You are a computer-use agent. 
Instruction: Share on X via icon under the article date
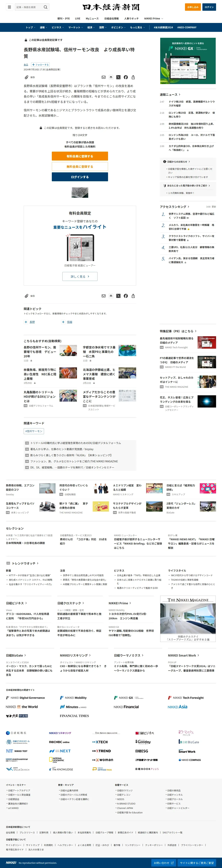click(x=118, y=77)
